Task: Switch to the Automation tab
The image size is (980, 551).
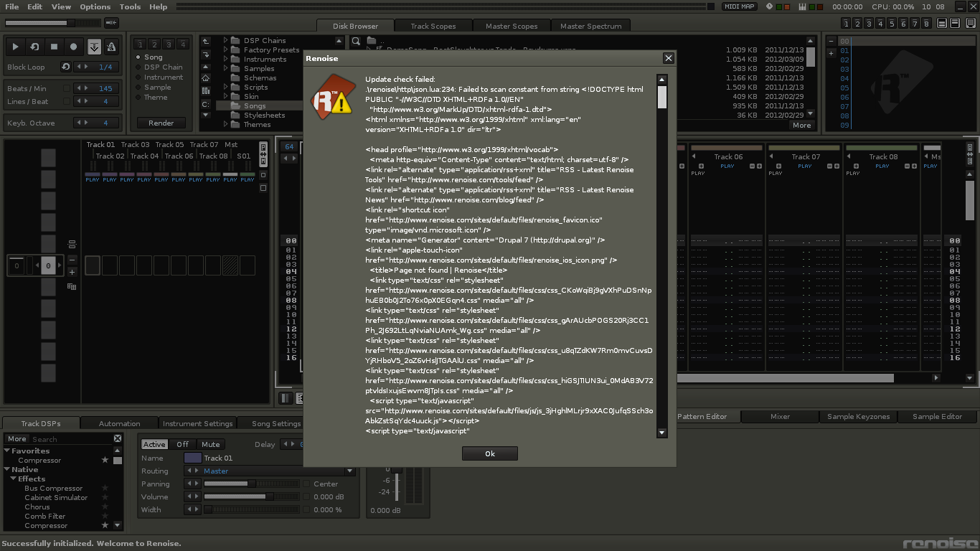Action: (x=119, y=423)
